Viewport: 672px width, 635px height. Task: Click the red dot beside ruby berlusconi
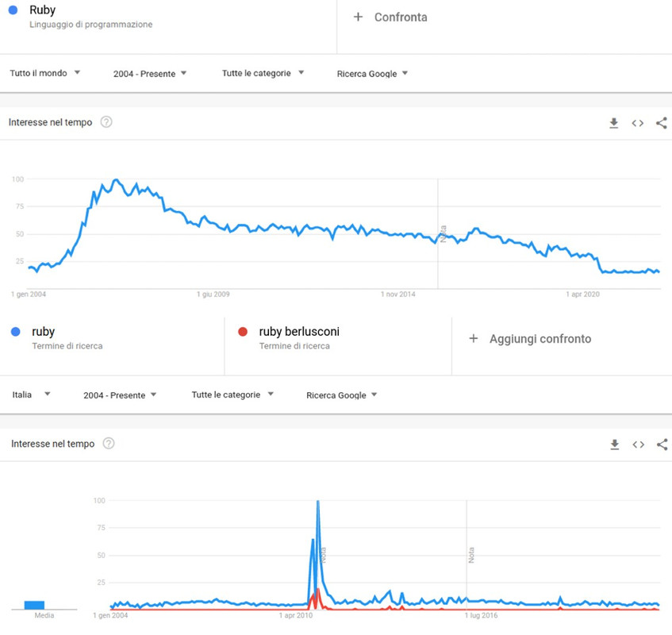point(243,332)
